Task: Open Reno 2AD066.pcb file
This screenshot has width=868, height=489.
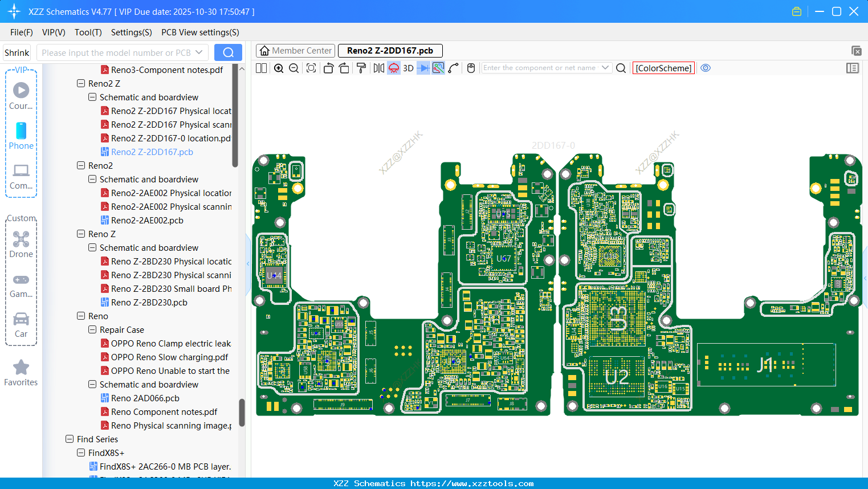Action: [x=140, y=398]
